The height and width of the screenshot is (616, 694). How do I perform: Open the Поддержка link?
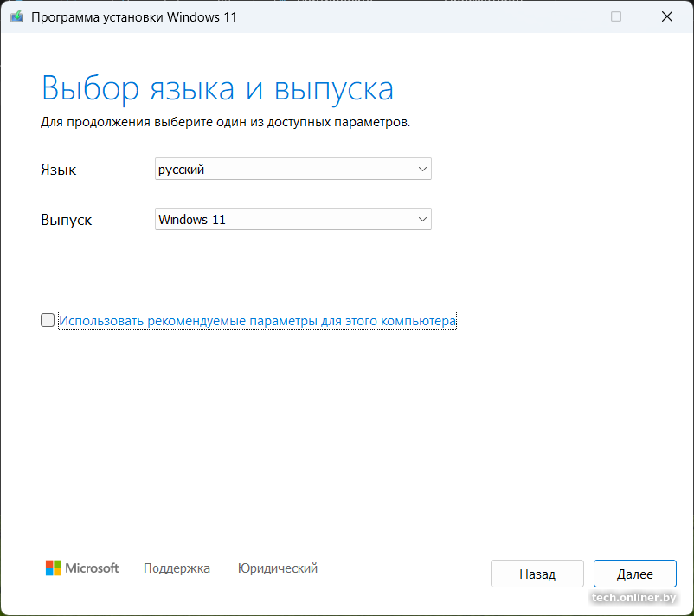177,568
